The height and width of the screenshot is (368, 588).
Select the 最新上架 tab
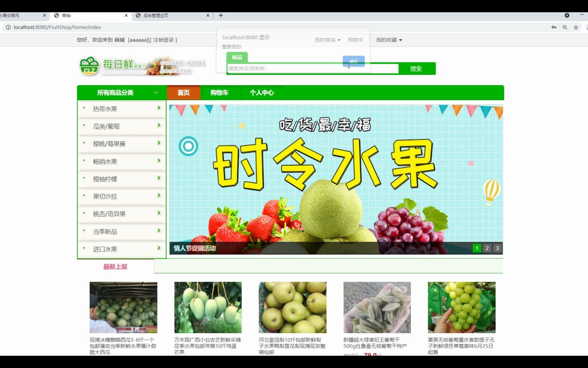(x=115, y=267)
